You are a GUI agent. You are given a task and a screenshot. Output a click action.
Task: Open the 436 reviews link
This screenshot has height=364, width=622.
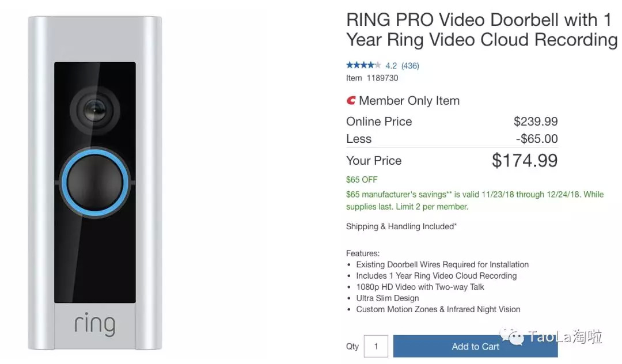[410, 66]
